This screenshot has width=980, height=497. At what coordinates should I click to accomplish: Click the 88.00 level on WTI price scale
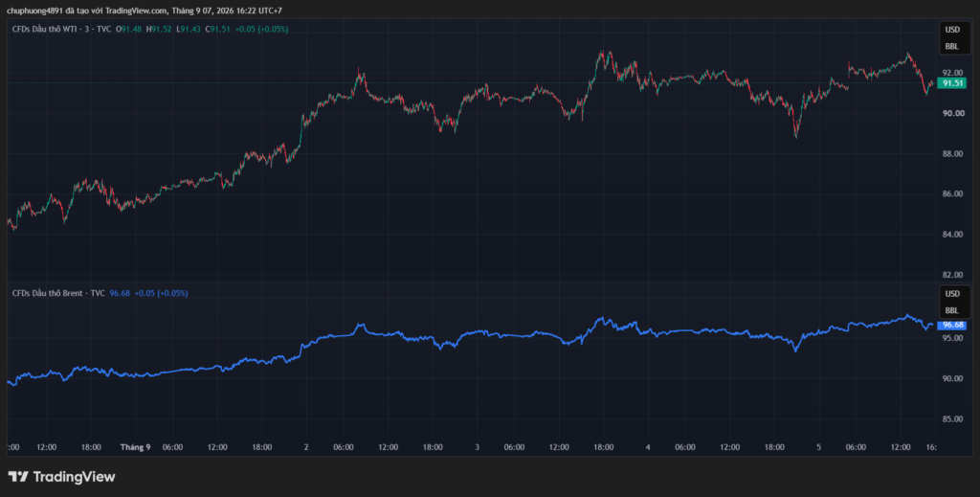coord(953,154)
